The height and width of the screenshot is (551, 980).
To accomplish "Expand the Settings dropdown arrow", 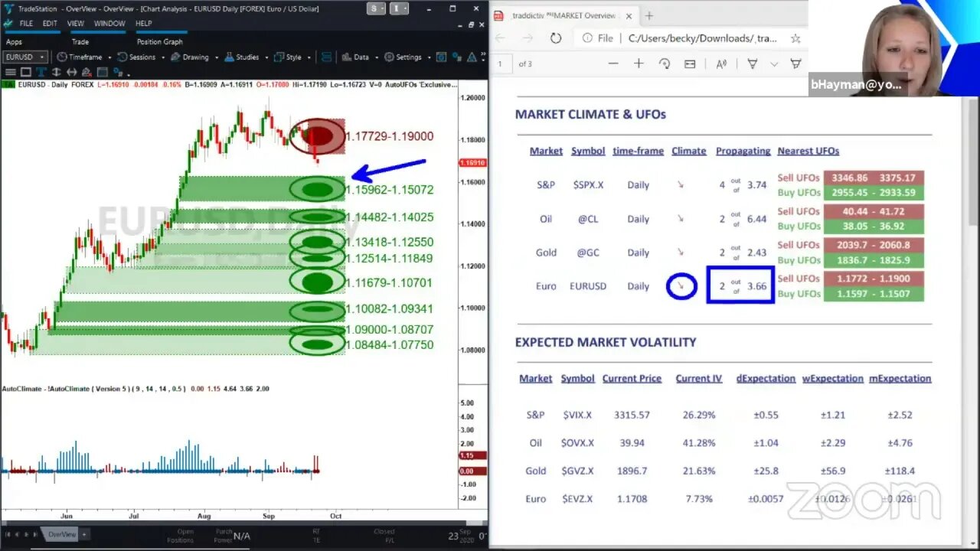I will 429,57.
